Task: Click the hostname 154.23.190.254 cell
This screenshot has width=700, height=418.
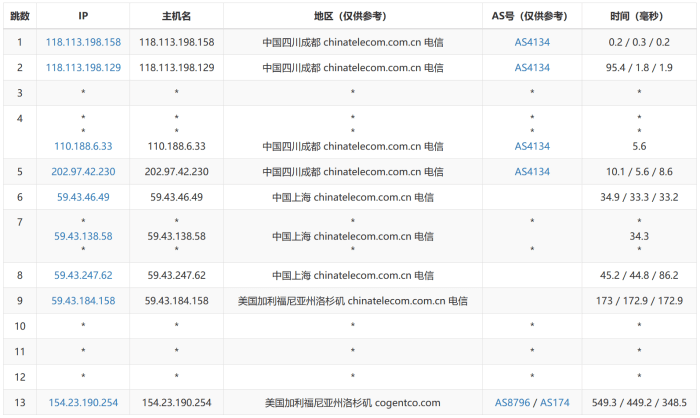Action: click(x=176, y=402)
